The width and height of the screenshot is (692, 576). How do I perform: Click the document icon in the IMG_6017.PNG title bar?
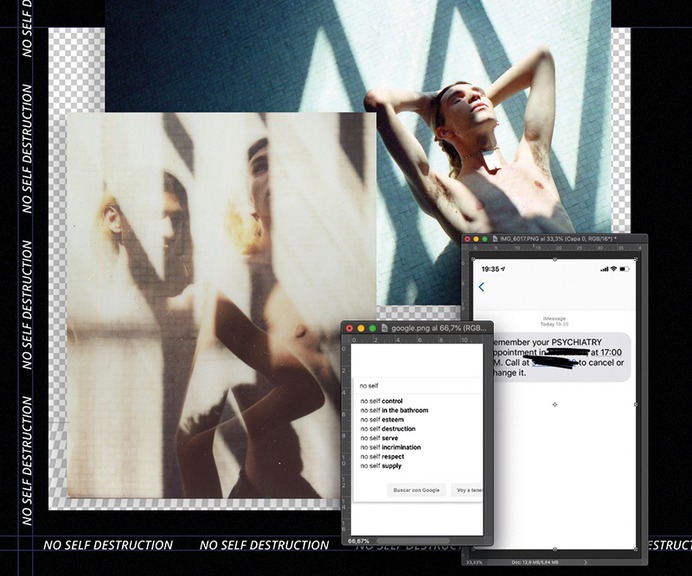495,239
